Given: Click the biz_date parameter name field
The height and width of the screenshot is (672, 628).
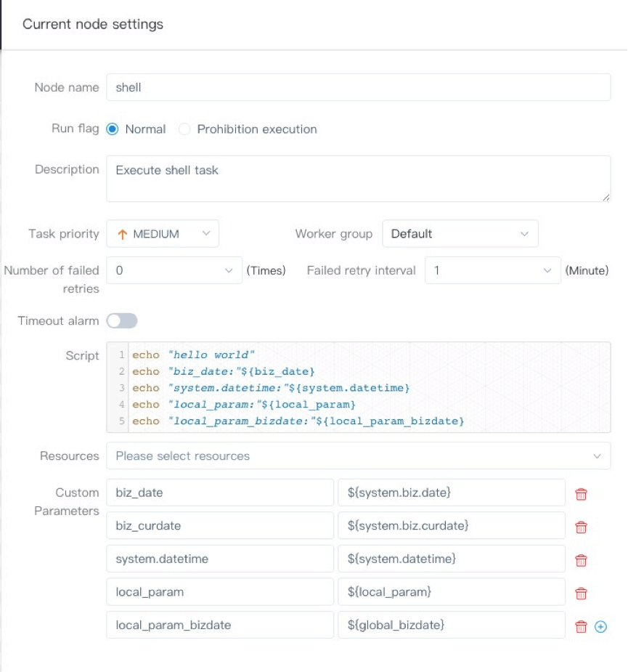Looking at the screenshot, I should click(x=219, y=493).
